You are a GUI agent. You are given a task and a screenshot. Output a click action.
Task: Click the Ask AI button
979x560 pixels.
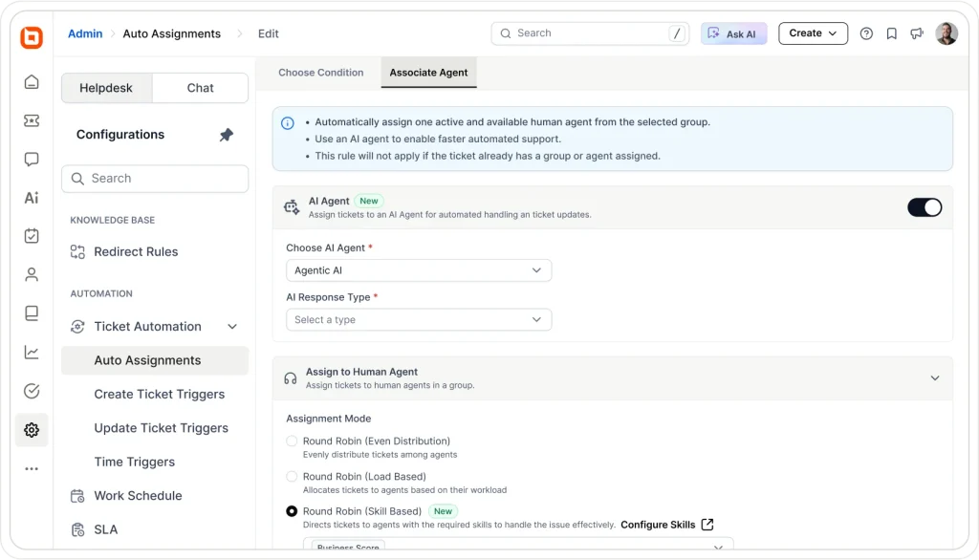click(x=733, y=33)
